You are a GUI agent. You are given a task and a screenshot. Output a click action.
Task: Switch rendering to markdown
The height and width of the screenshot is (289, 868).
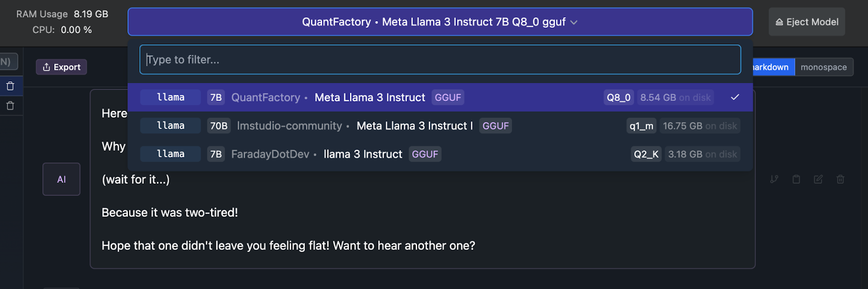tap(770, 67)
